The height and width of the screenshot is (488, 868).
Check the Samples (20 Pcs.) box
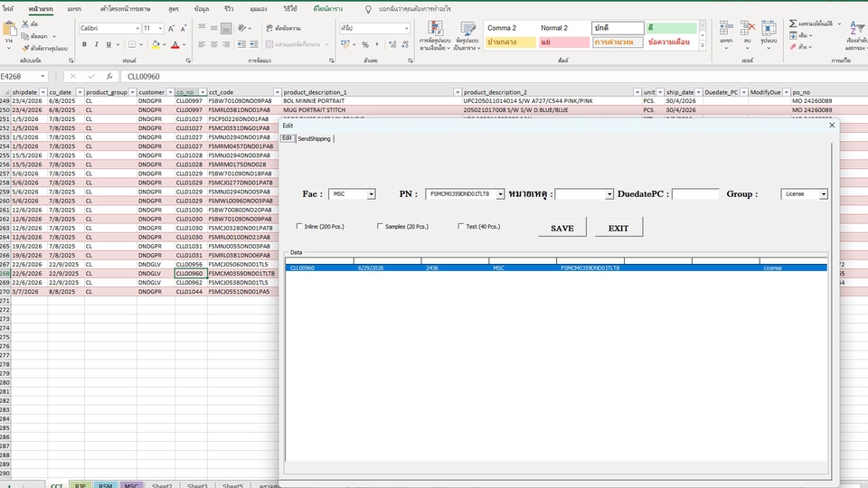[x=381, y=227]
